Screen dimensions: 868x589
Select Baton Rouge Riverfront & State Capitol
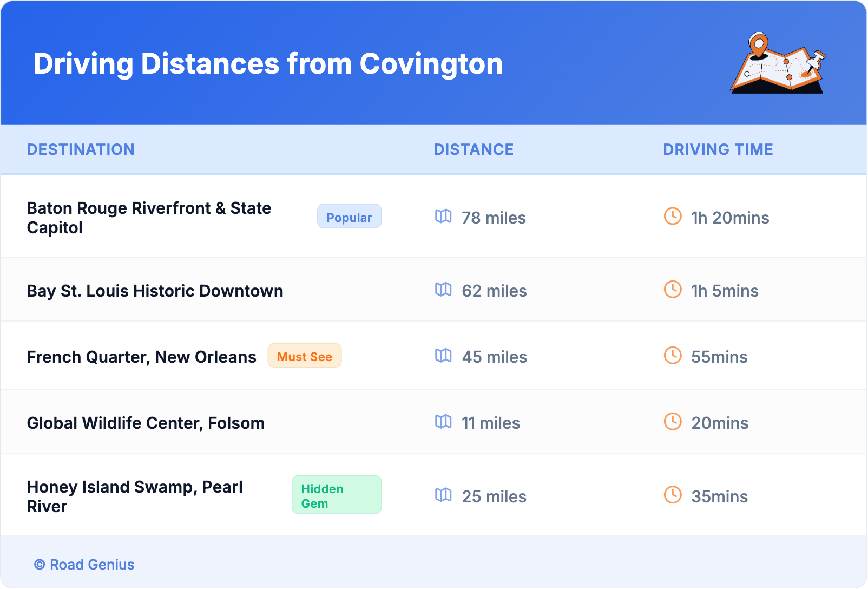point(149,218)
